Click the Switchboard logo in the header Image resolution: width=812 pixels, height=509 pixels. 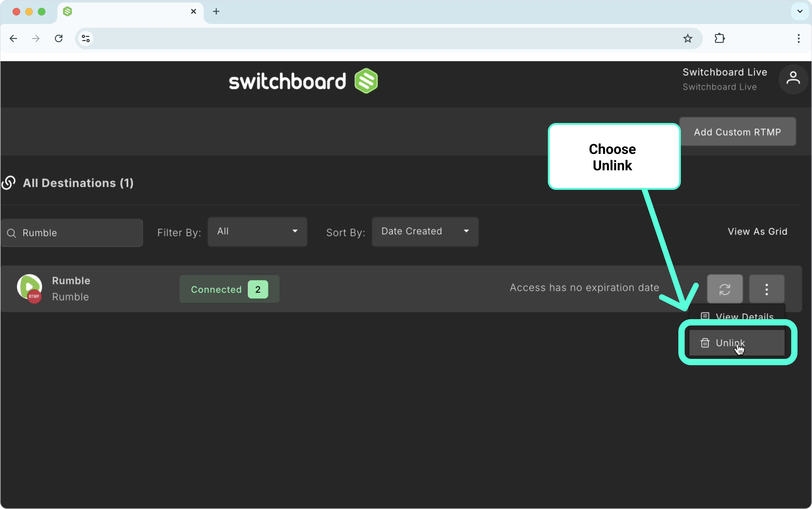point(303,81)
